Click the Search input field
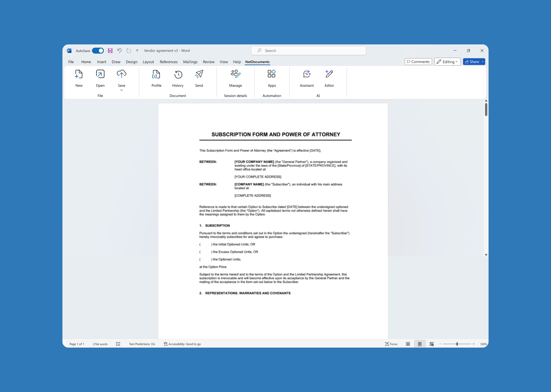The width and height of the screenshot is (551, 392). coord(309,51)
